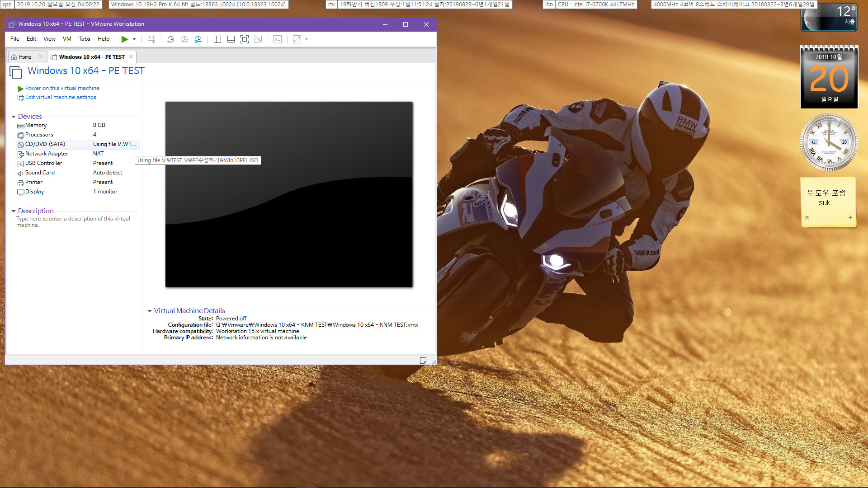Open the VM menu
Viewport: 868px width, 488px height.
pos(67,39)
